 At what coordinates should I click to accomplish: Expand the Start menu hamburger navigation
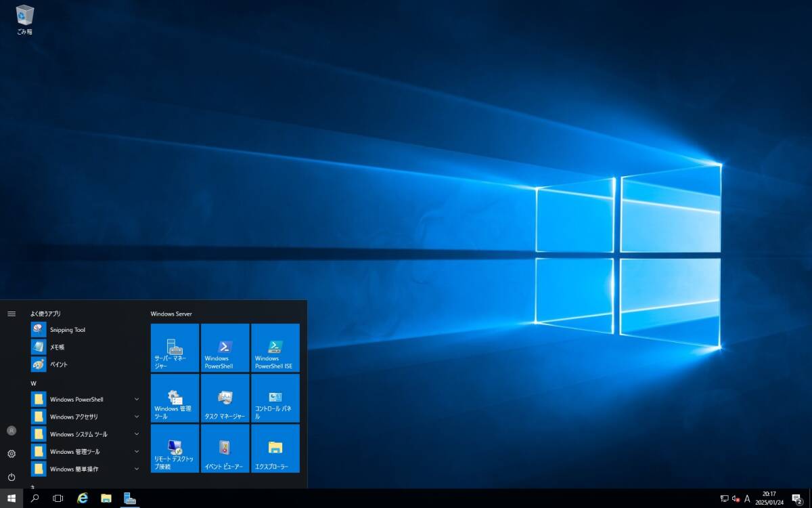tap(12, 314)
